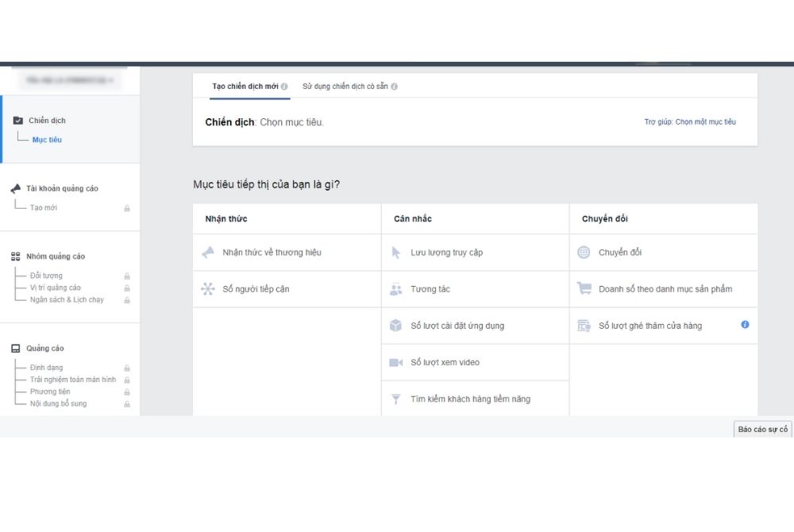Screen dimensions: 794x532
Task: Click the people icon beside Tương tác
Action: 396,289
